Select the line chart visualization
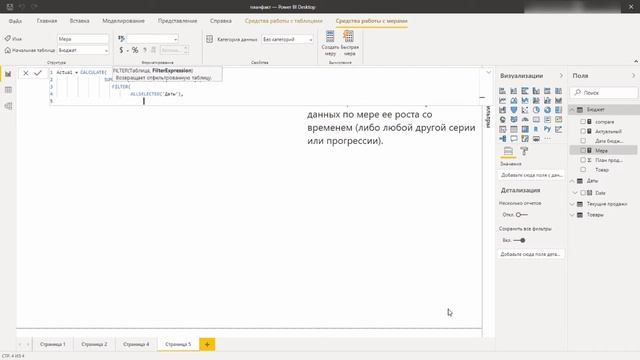The width and height of the screenshot is (640, 360). tap(502, 100)
